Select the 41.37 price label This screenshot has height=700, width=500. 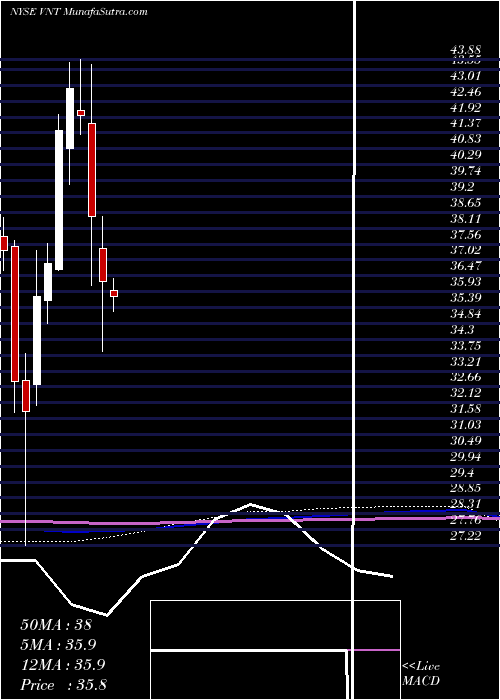(466, 123)
